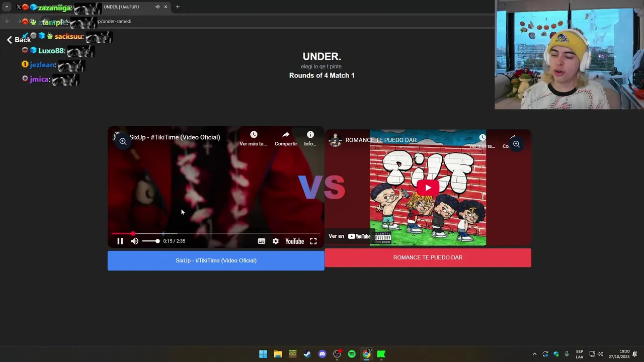Open Minecraft from the taskbar

[292, 354]
